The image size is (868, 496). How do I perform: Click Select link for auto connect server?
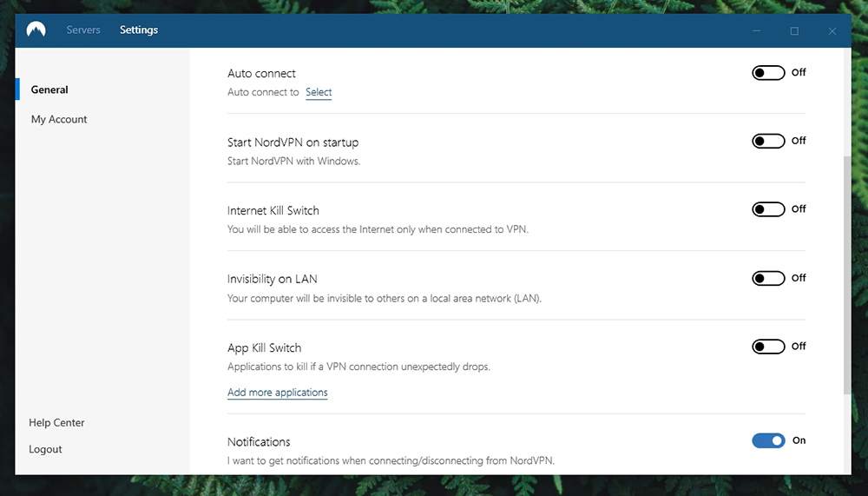point(319,92)
